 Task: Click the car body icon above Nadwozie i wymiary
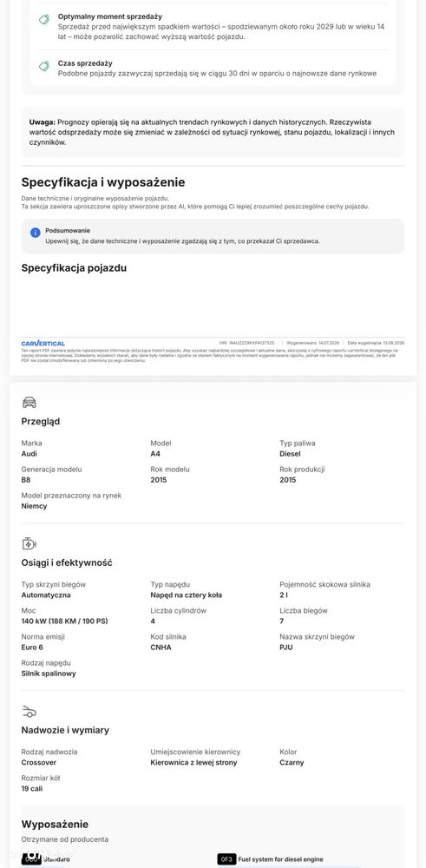29,712
